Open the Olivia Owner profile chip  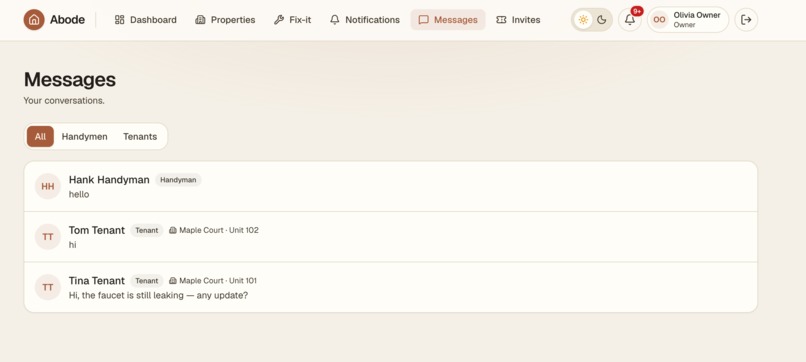point(688,20)
